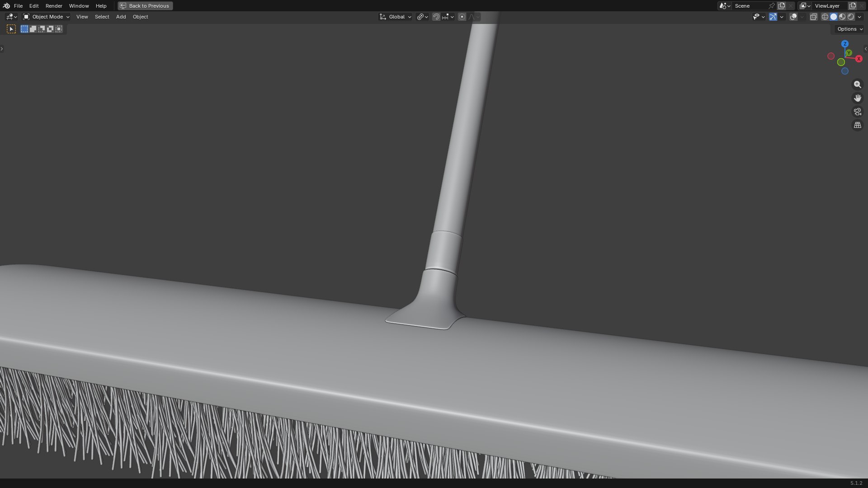Toggle proportional editing
Viewport: 868px width, 488px height.
(x=462, y=17)
